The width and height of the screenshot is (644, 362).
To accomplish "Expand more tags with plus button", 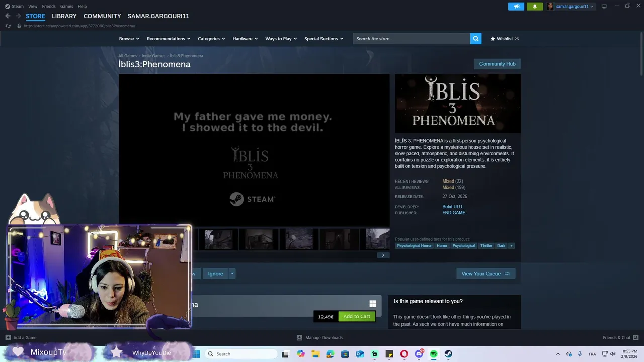I will [x=511, y=246].
